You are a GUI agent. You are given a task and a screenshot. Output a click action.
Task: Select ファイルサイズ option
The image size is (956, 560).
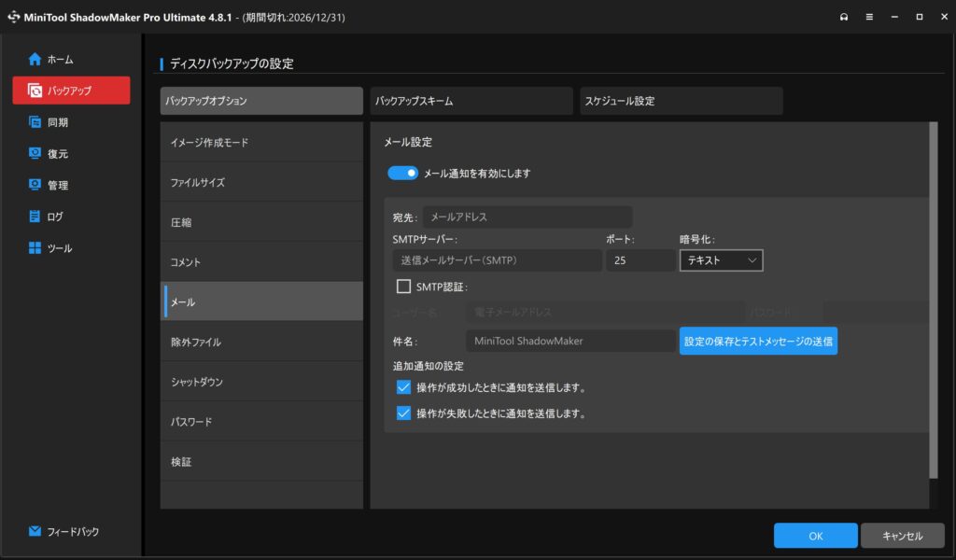coord(261,182)
